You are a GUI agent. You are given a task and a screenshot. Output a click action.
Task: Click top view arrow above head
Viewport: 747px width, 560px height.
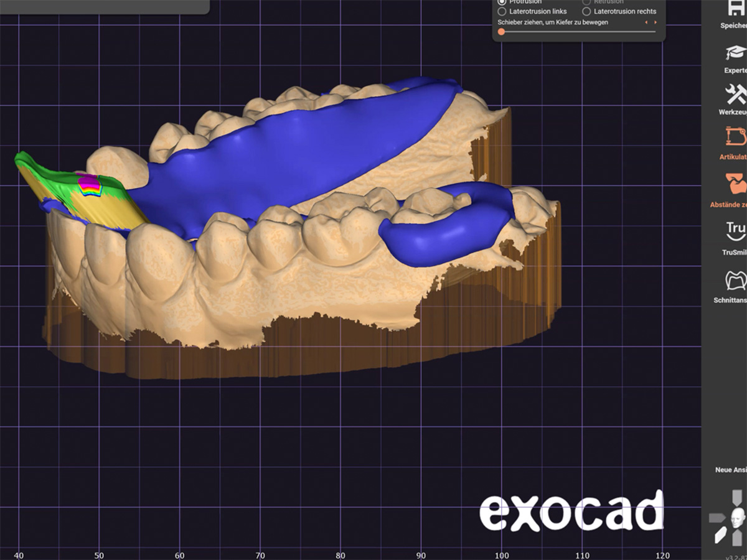coord(736,497)
